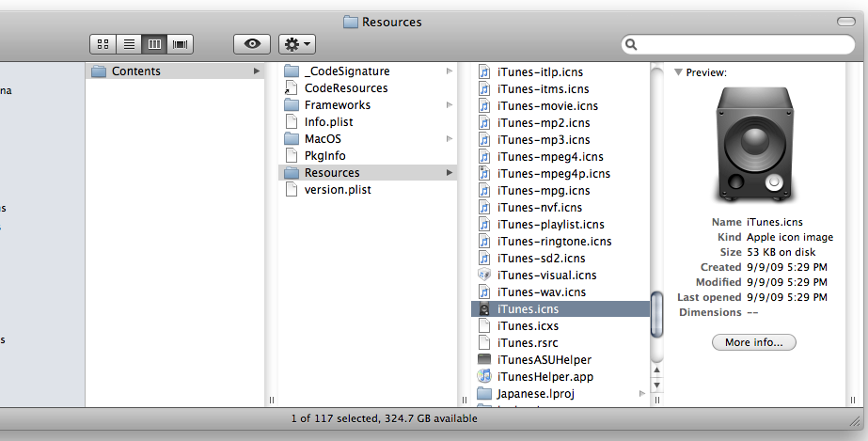Select iTunes-mpg.icns icon

484,190
